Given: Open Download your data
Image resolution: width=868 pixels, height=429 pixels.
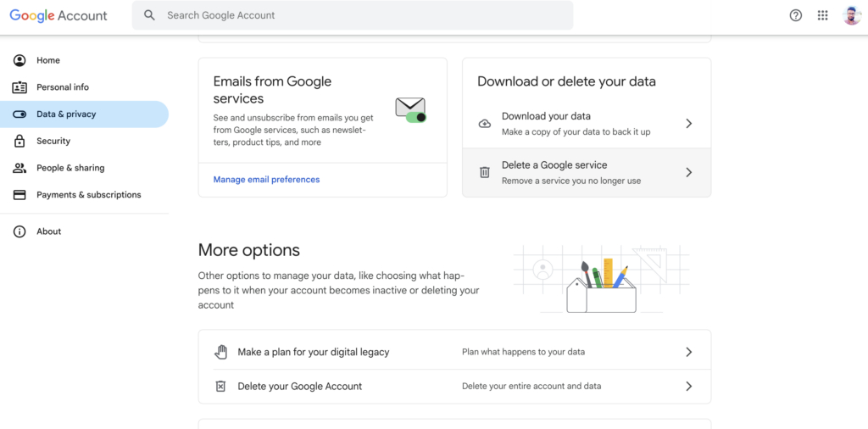Looking at the screenshot, I should pyautogui.click(x=587, y=124).
